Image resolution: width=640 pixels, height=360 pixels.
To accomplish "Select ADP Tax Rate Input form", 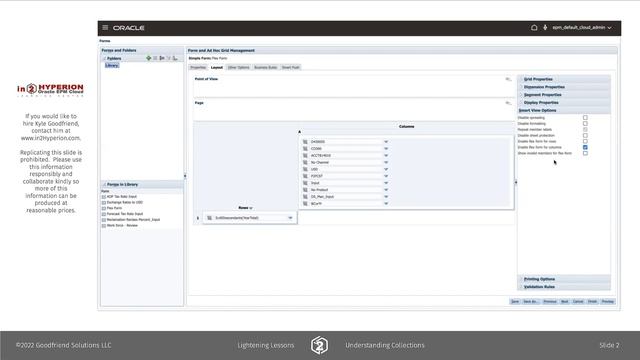I will (122, 196).
